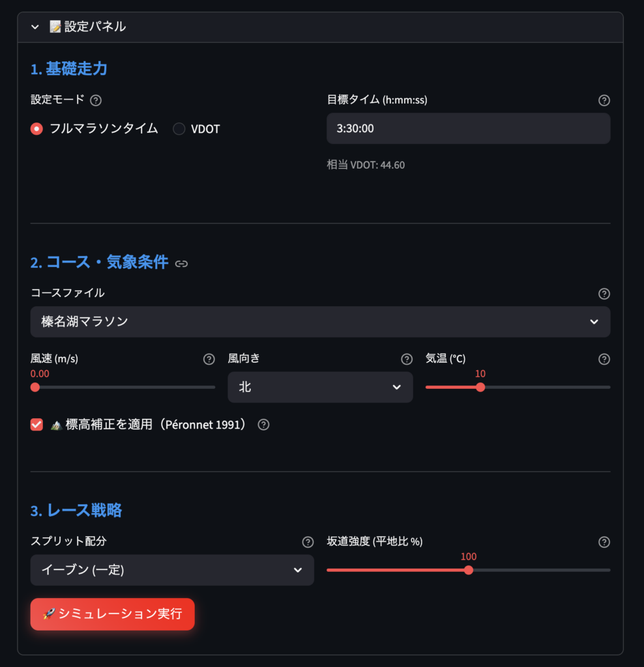This screenshot has width=644, height=667.
Task: View help about 標高補正 option
Action: [263, 425]
